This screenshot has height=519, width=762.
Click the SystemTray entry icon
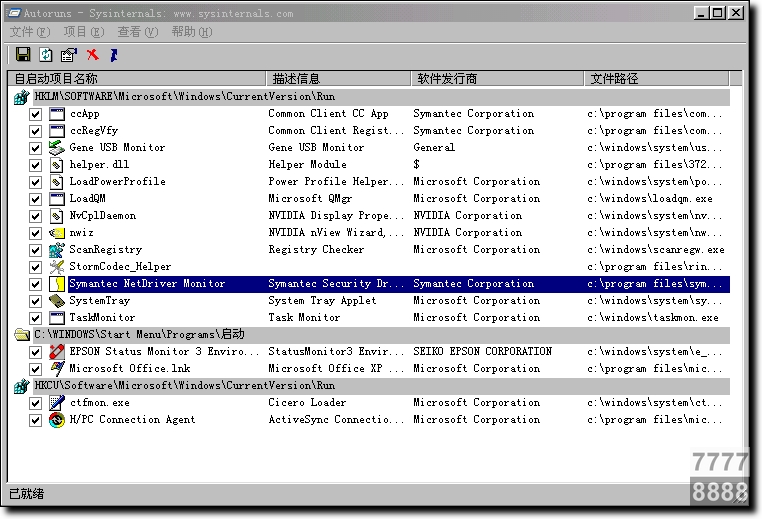click(x=57, y=301)
